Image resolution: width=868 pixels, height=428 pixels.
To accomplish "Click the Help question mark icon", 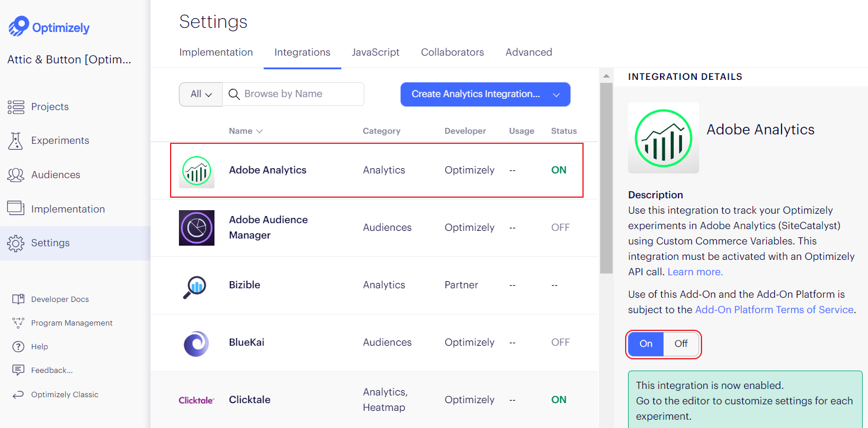I will click(18, 346).
